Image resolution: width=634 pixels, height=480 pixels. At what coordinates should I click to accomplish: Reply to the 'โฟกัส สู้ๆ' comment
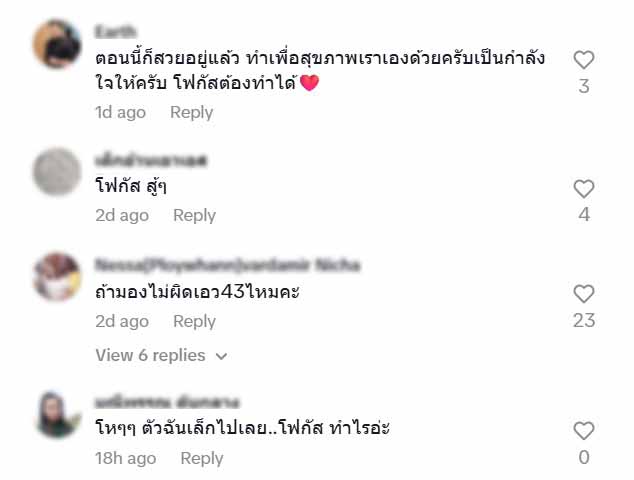[x=194, y=216]
